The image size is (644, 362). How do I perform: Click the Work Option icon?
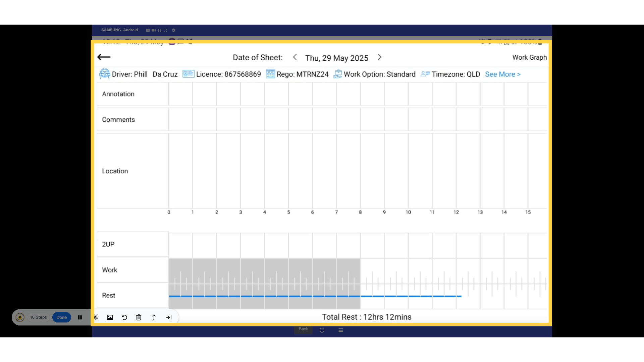click(x=338, y=74)
